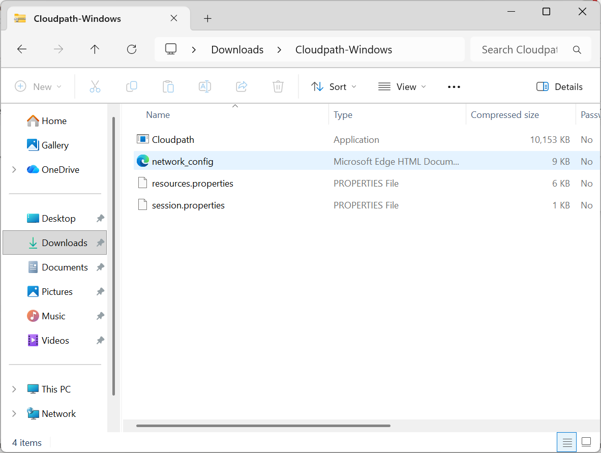601x453 pixels.
Task: Click the pin icon beside Pictures
Action: [x=100, y=292]
